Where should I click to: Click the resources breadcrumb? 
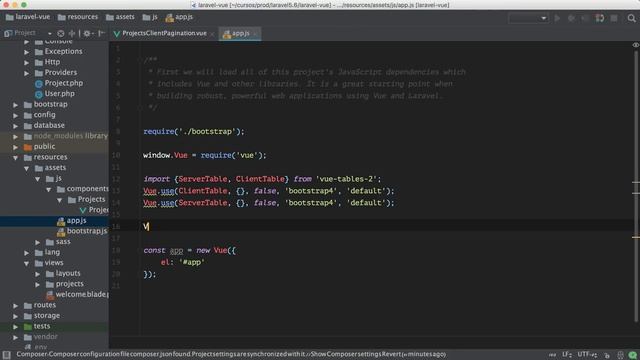(x=78, y=17)
